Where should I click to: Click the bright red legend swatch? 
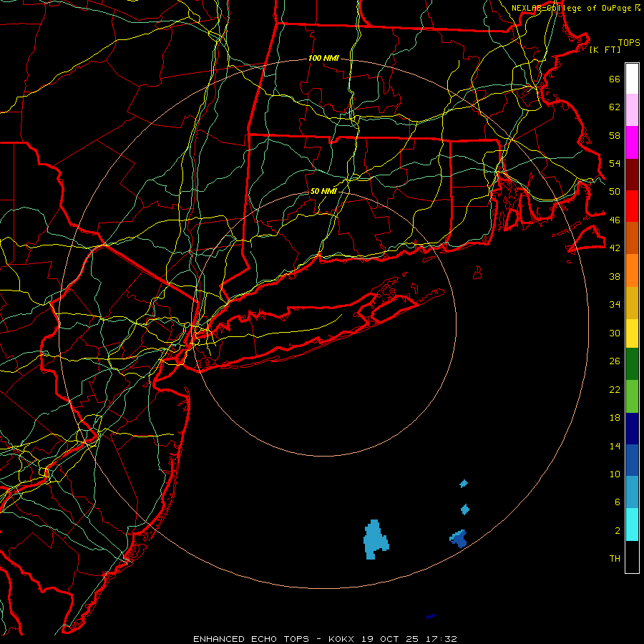pos(632,206)
